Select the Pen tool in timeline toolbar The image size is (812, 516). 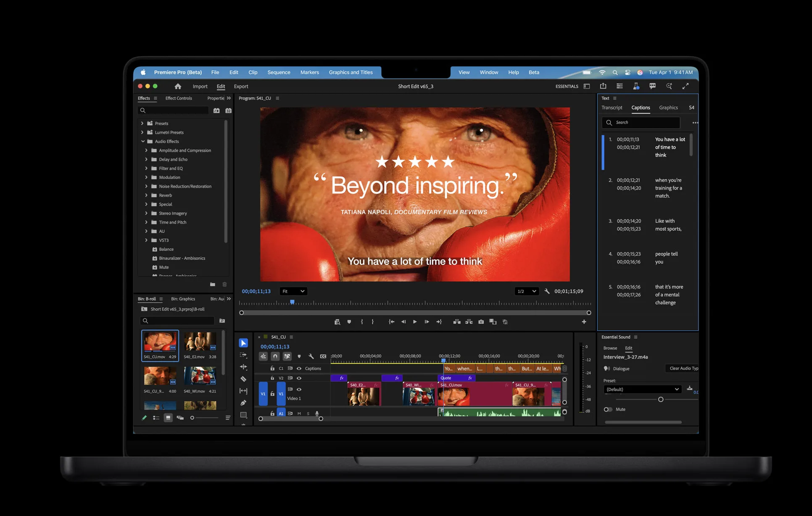pos(243,403)
